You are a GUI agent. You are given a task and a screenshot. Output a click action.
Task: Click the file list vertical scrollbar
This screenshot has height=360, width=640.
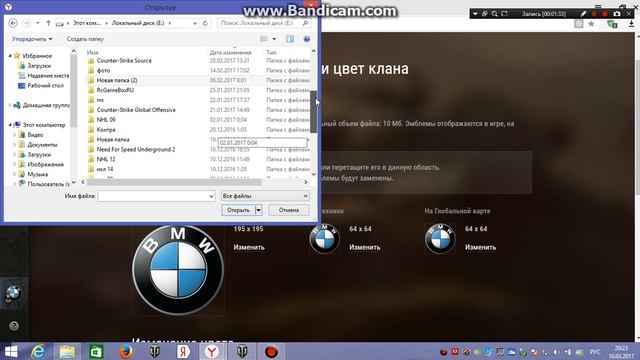tap(313, 112)
